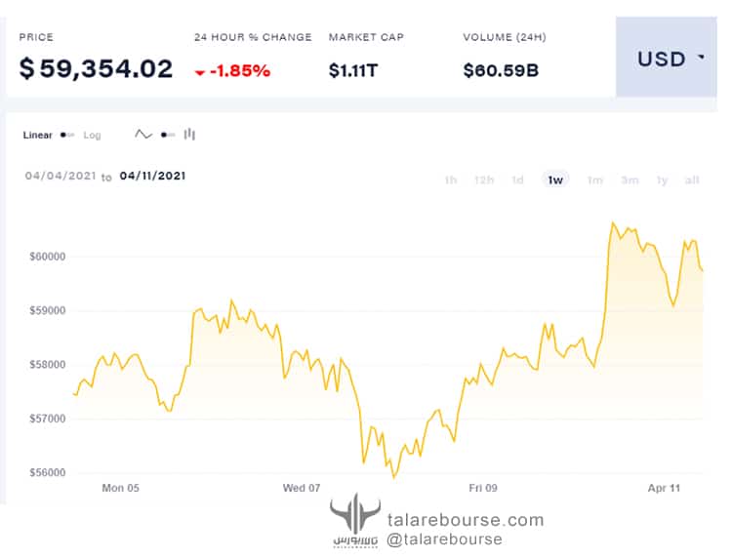Select Linear scale label
This screenshot has height=560, width=732.
click(37, 135)
